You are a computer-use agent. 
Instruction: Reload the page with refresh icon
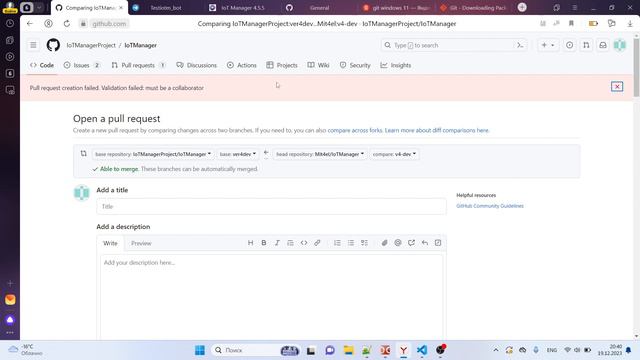67,24
